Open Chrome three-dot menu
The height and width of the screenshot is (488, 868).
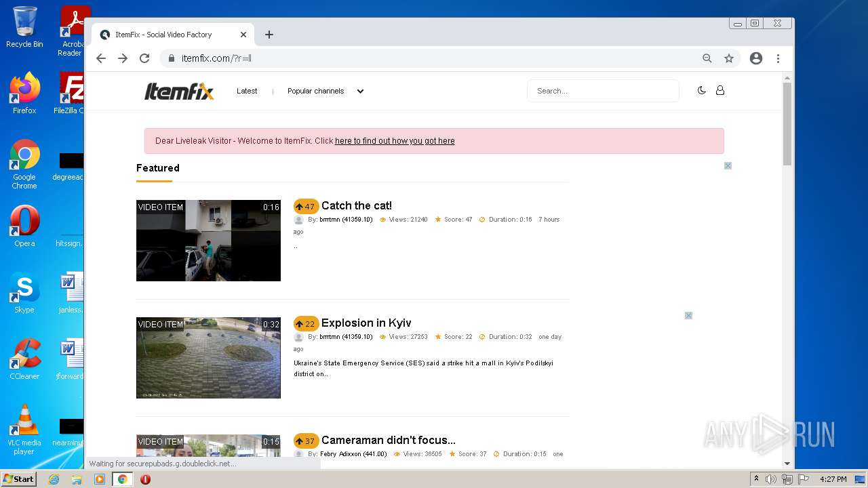[x=778, y=58]
